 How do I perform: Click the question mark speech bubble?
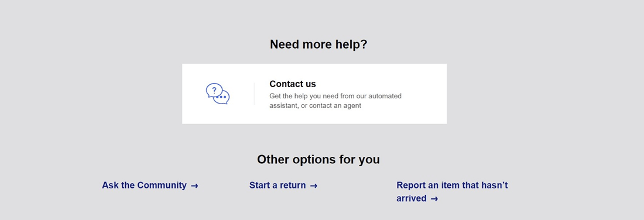tap(214, 90)
